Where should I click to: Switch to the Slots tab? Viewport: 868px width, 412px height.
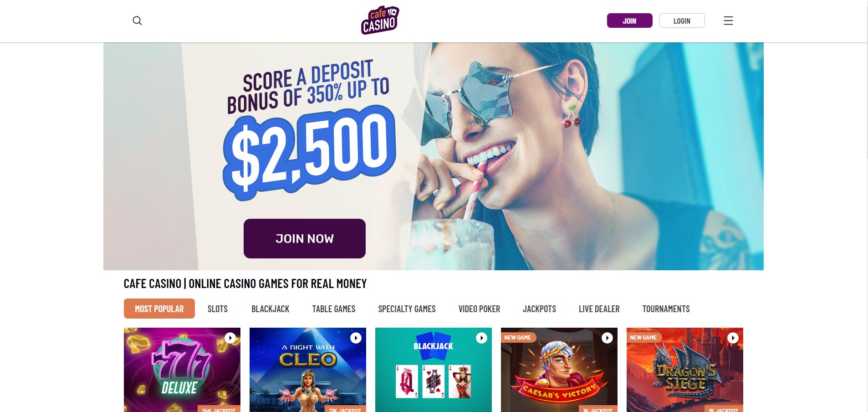tap(218, 309)
